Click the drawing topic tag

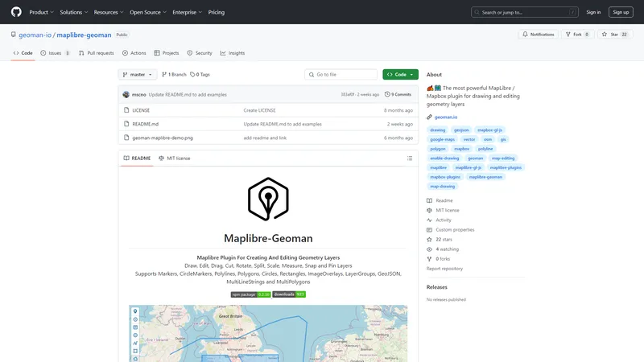(x=437, y=130)
